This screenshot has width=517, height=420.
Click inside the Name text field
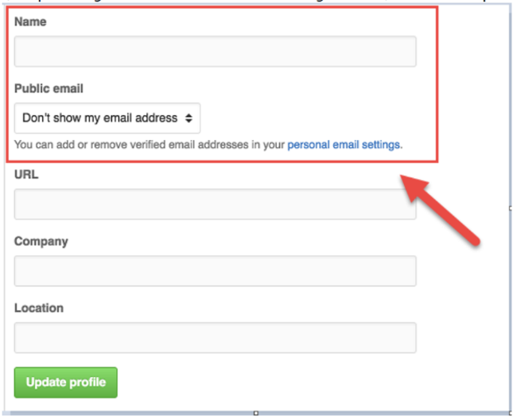pyautogui.click(x=215, y=52)
